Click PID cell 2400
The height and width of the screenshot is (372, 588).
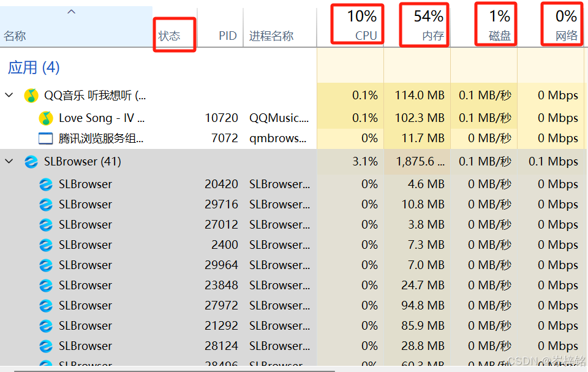225,245
